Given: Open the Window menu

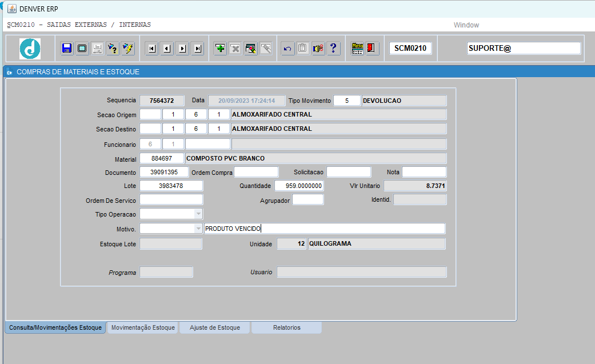Looking at the screenshot, I should (x=466, y=25).
